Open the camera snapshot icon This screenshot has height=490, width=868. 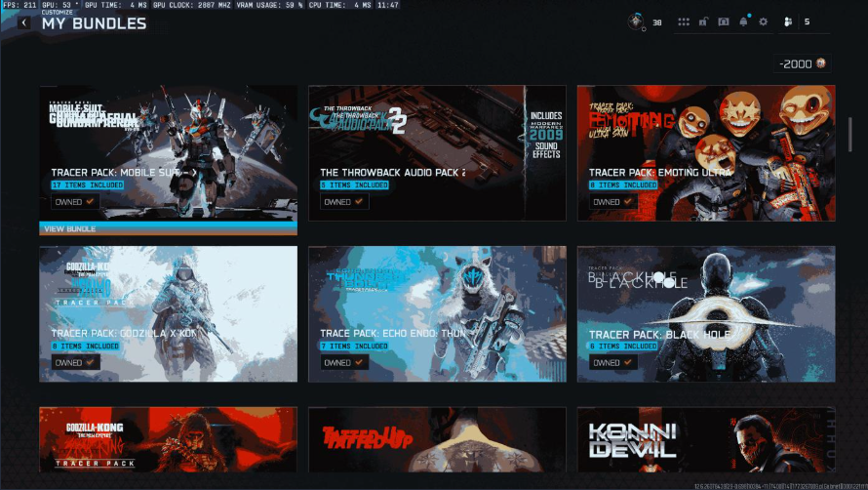click(723, 22)
